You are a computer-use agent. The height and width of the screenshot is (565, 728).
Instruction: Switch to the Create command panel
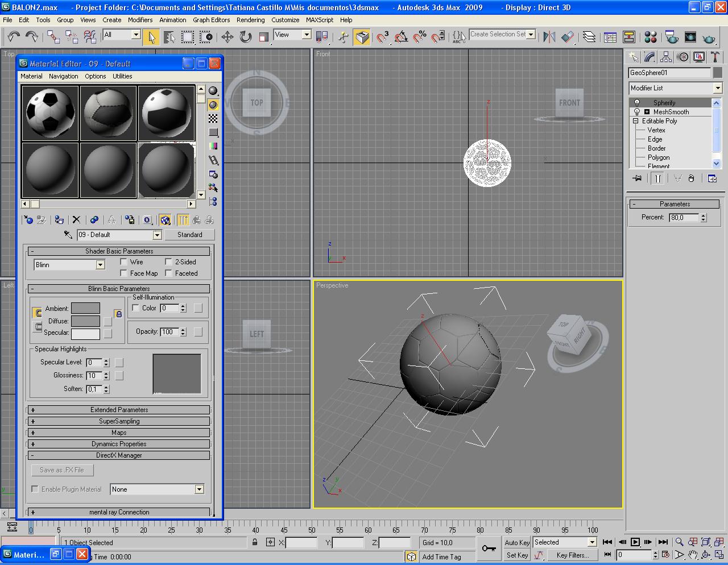tap(633, 57)
